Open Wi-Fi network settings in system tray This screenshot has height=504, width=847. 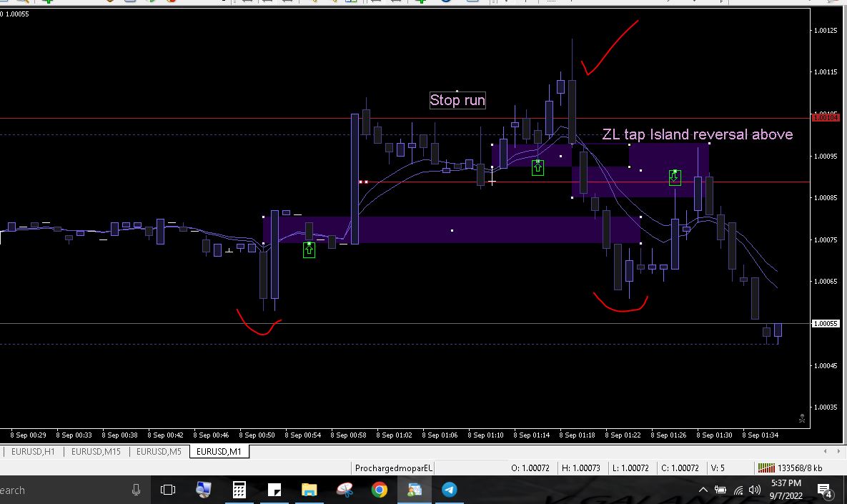[x=738, y=490]
